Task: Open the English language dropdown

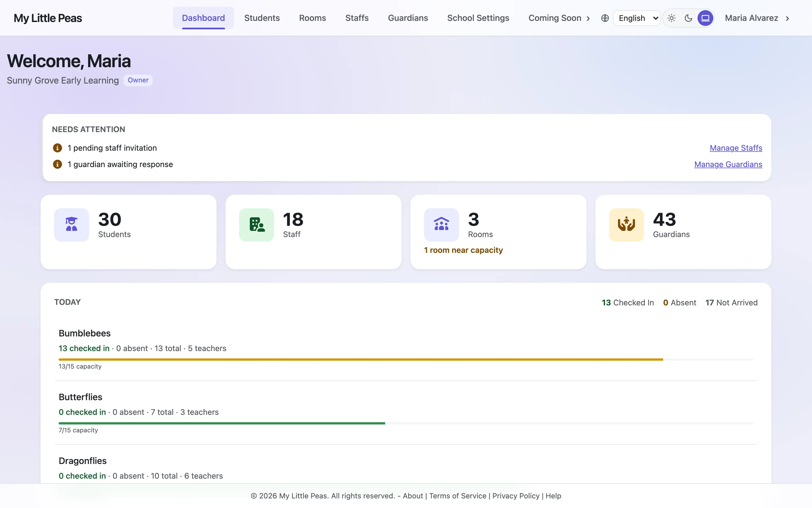Action: (637, 18)
